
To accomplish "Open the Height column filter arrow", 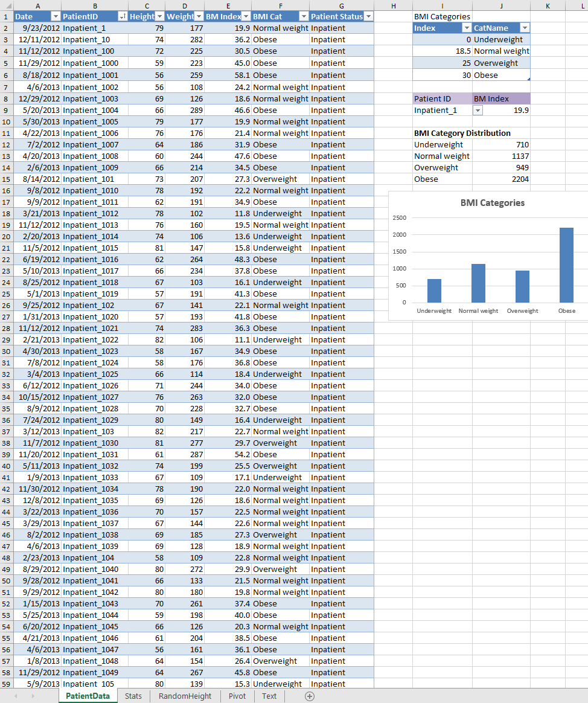I will [159, 16].
